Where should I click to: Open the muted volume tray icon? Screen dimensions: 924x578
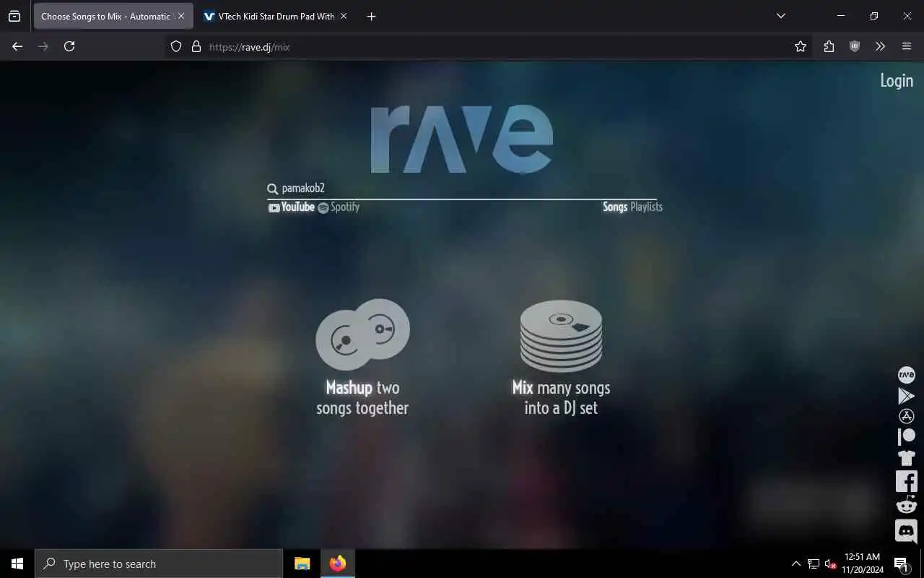pyautogui.click(x=831, y=564)
